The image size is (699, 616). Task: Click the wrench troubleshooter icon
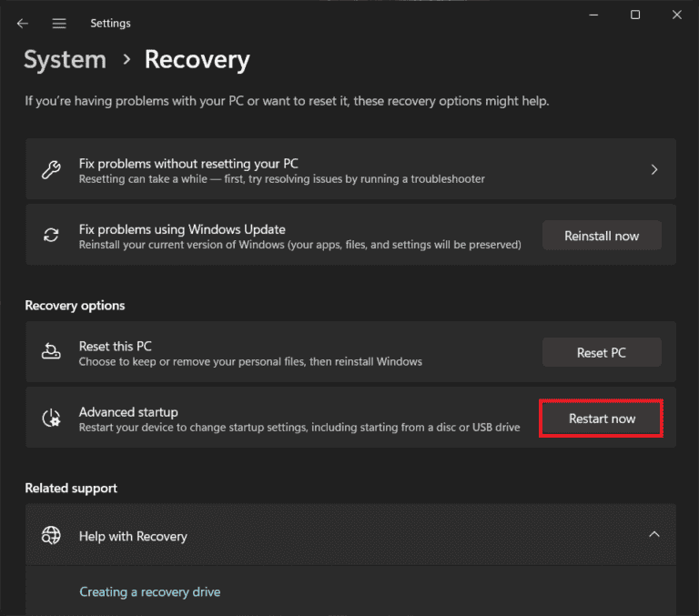point(52,170)
